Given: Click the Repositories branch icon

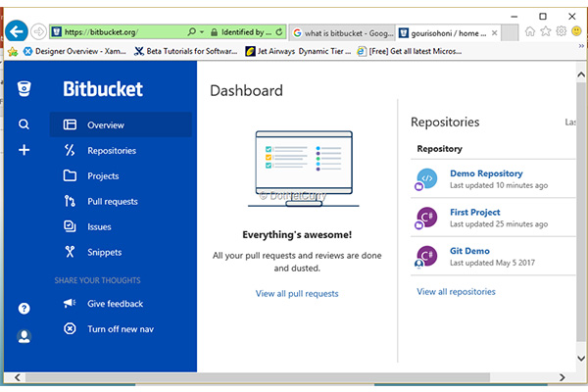Looking at the screenshot, I should (x=70, y=150).
